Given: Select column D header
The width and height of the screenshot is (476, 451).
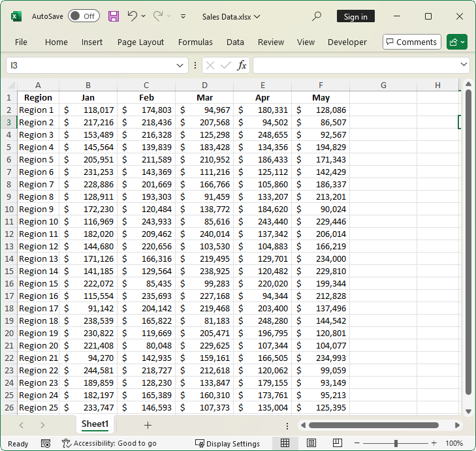Looking at the screenshot, I should [x=204, y=86].
